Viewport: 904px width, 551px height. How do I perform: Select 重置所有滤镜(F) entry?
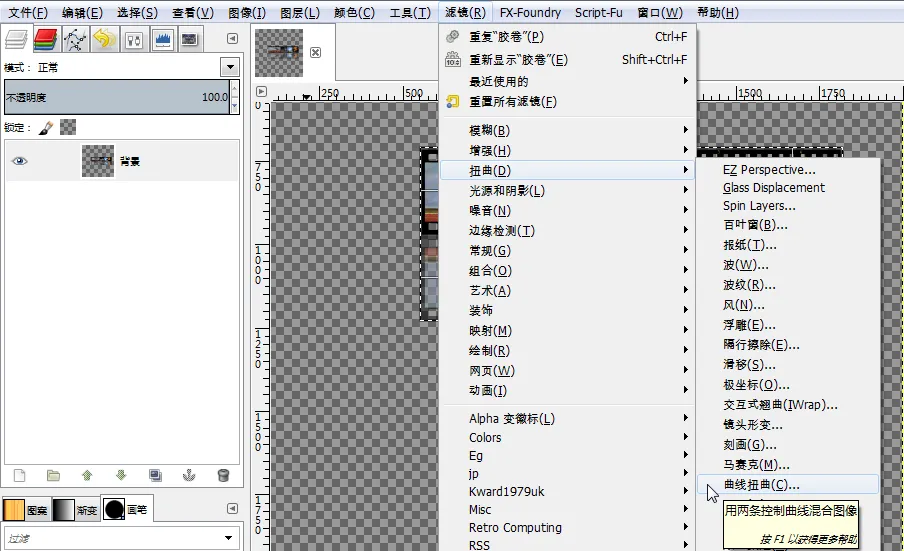(x=567, y=101)
